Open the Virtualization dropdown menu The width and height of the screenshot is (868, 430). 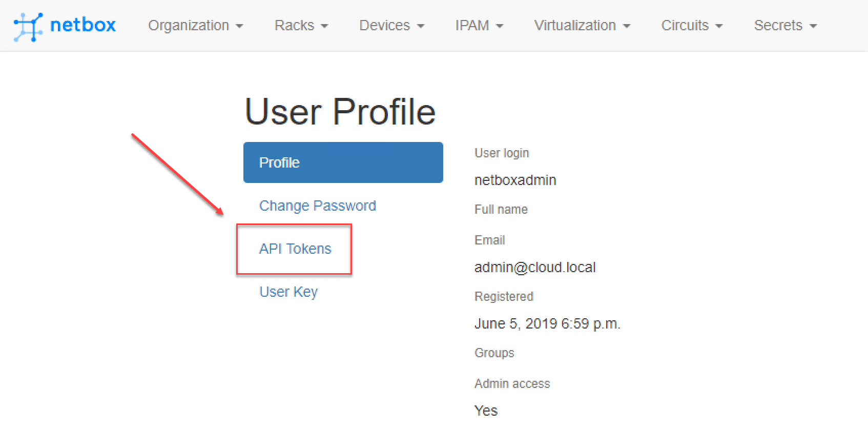(x=582, y=26)
